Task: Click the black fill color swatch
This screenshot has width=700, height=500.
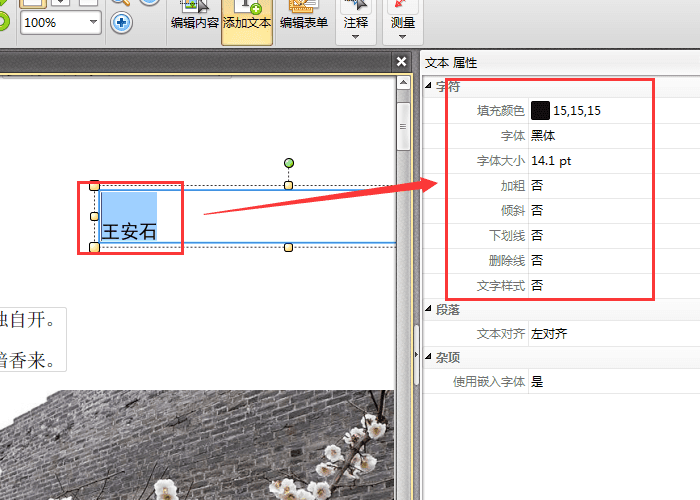Action: [540, 110]
